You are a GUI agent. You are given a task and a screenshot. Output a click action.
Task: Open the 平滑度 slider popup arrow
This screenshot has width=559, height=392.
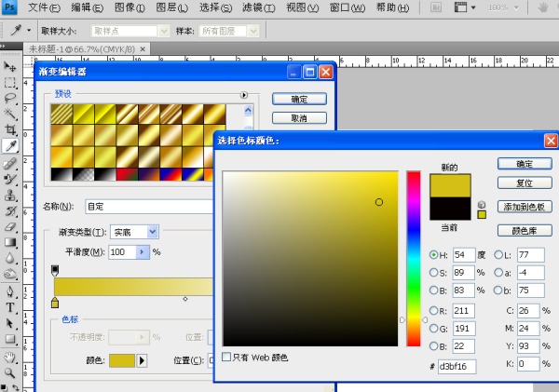click(x=142, y=252)
